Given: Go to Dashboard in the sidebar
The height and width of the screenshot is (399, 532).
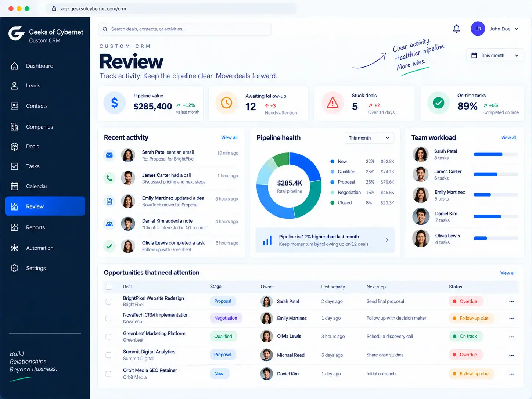Looking at the screenshot, I should (45, 66).
